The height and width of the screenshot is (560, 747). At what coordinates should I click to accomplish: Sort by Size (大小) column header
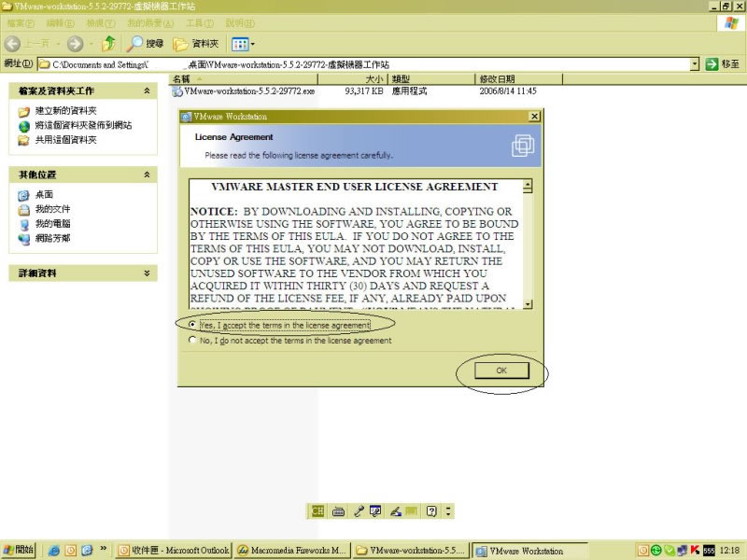click(x=353, y=79)
